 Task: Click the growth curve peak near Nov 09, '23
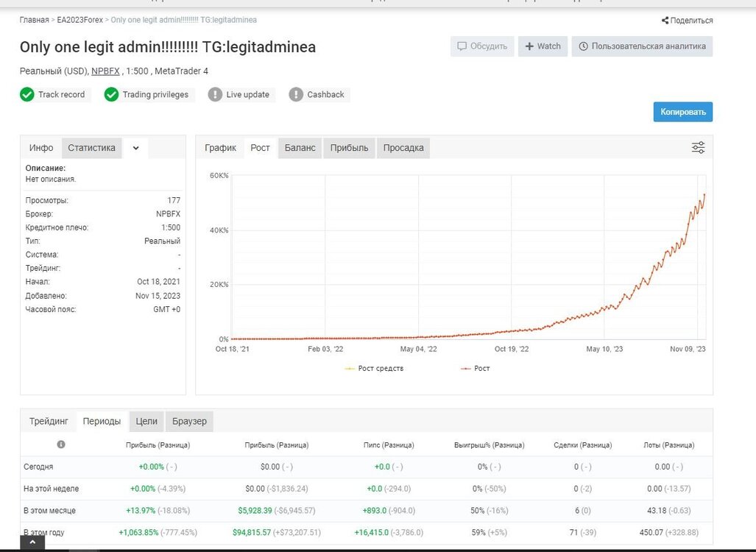[x=704, y=195]
